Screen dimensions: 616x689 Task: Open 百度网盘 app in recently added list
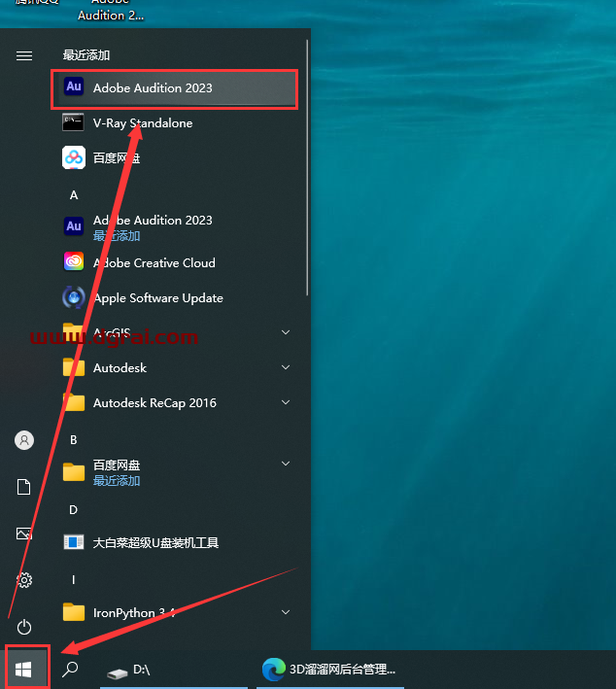[x=175, y=157]
